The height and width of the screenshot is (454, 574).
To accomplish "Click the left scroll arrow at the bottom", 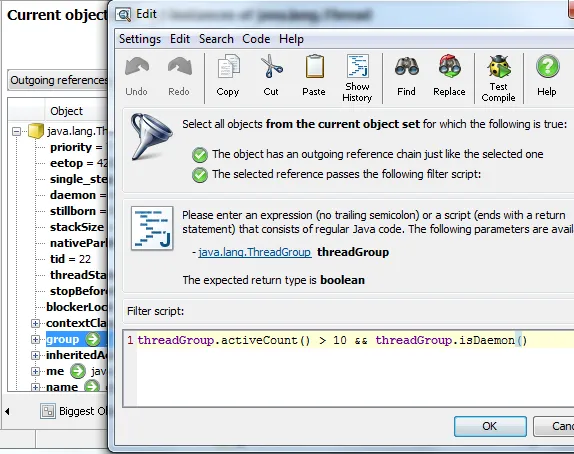I will [x=7, y=411].
